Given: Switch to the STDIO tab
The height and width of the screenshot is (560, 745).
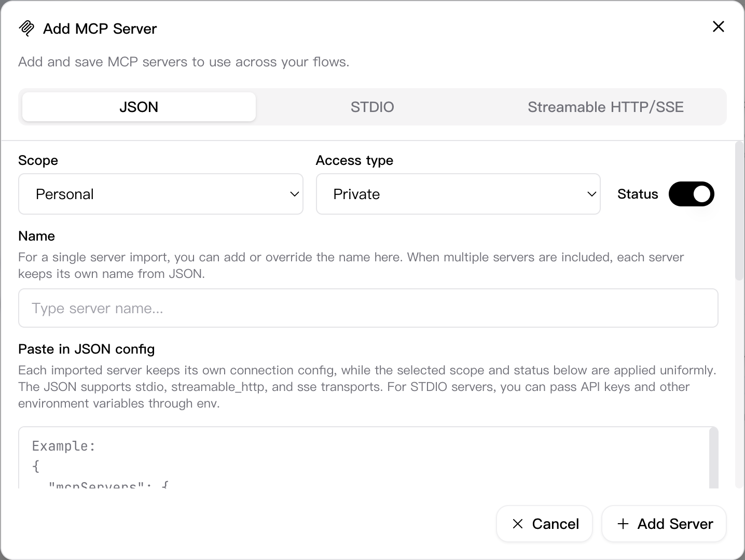Looking at the screenshot, I should [x=373, y=107].
